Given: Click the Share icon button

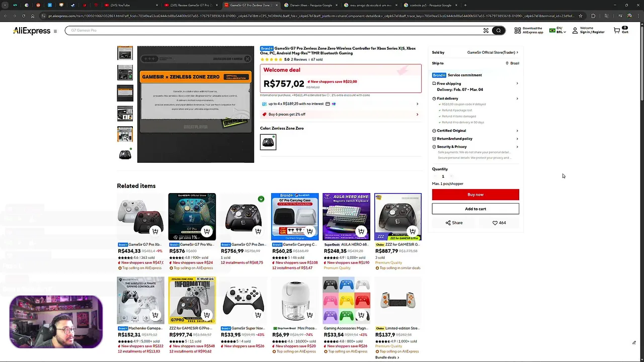Looking at the screenshot, I should [454, 223].
